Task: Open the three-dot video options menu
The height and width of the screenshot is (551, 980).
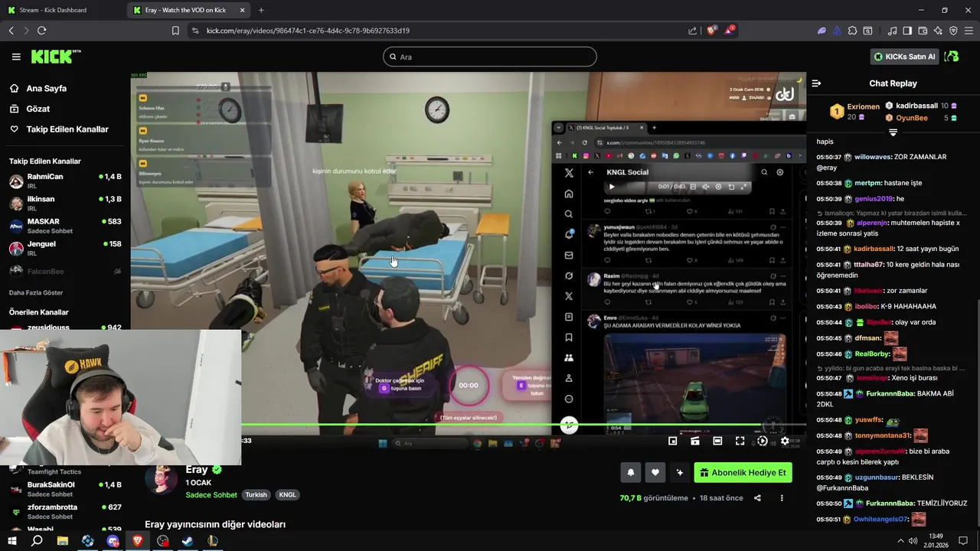Action: point(782,498)
